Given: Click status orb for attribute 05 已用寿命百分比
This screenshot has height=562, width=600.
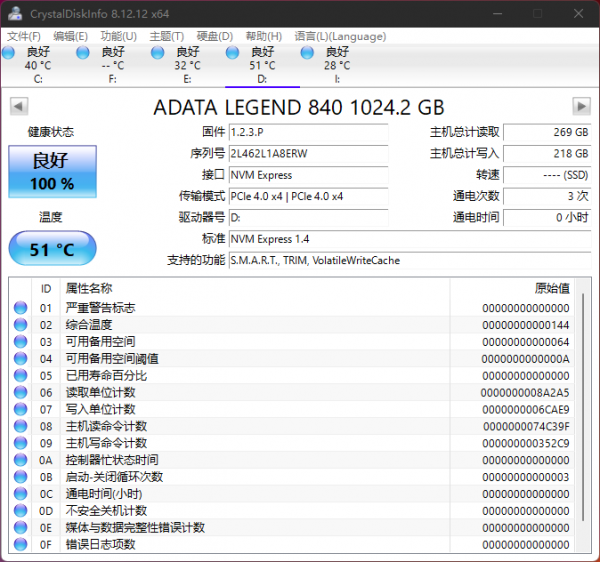Looking at the screenshot, I should [21, 375].
